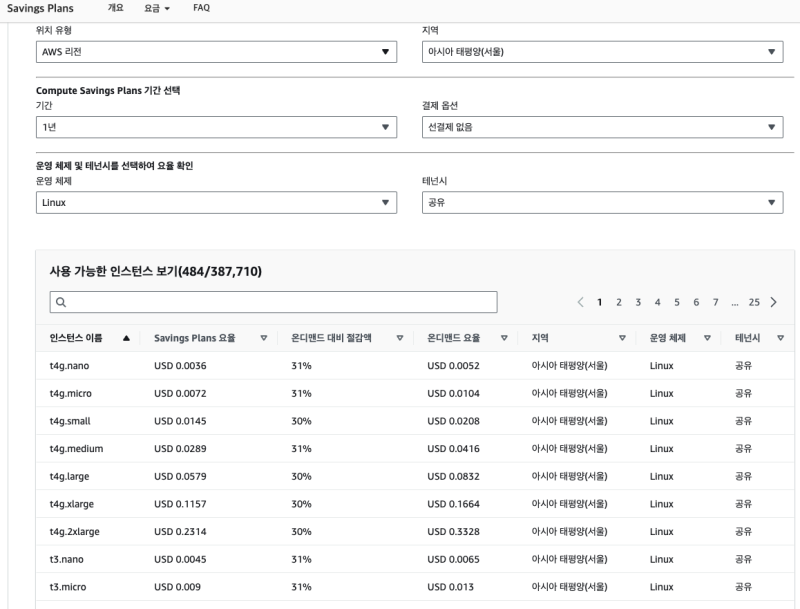This screenshot has height=609, width=800.
Task: Click the previous page arrow in pagination
Action: click(x=581, y=302)
